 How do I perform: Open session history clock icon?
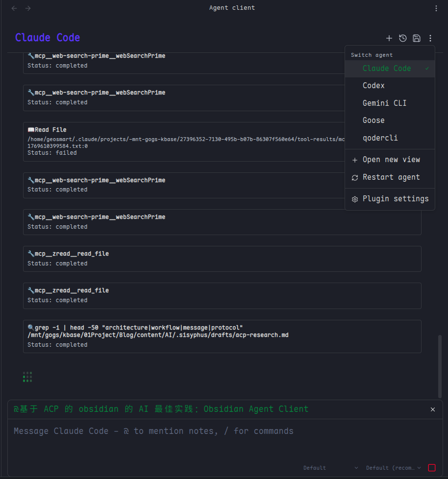(403, 38)
